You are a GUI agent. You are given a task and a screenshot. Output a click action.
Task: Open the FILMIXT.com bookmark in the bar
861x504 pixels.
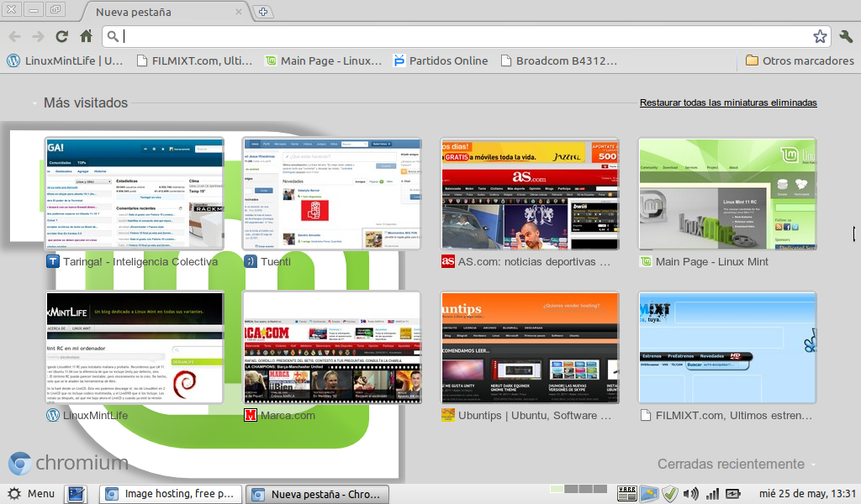click(x=194, y=60)
